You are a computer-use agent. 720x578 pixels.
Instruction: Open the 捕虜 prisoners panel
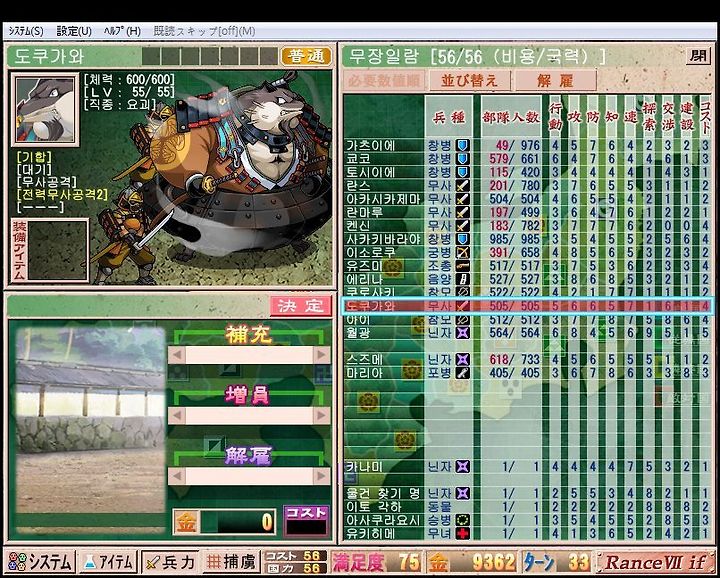click(231, 562)
